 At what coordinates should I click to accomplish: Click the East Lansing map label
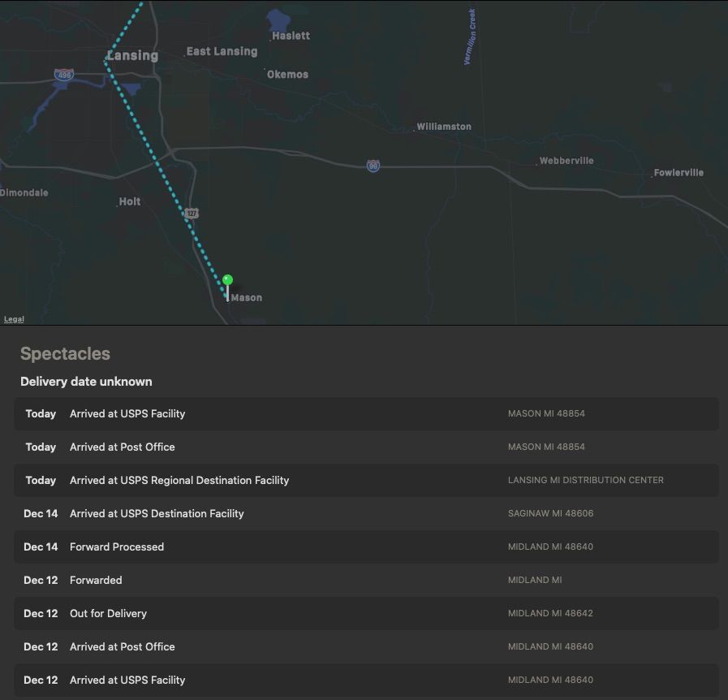tap(222, 51)
